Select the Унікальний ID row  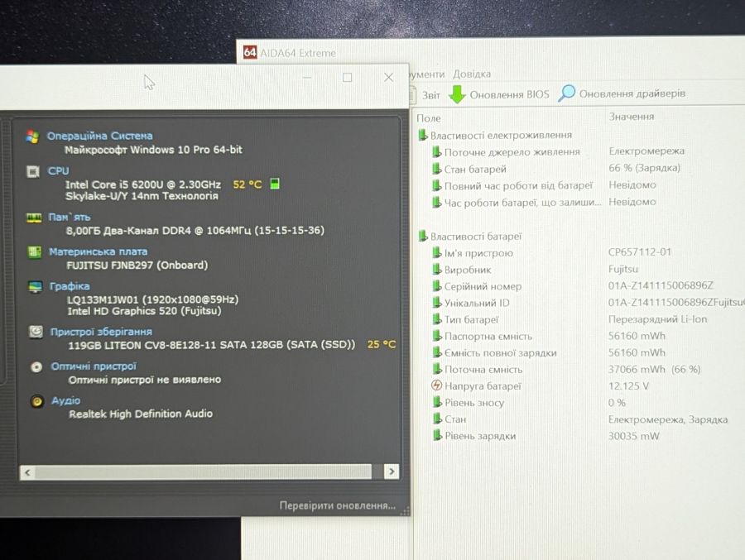coord(471,303)
